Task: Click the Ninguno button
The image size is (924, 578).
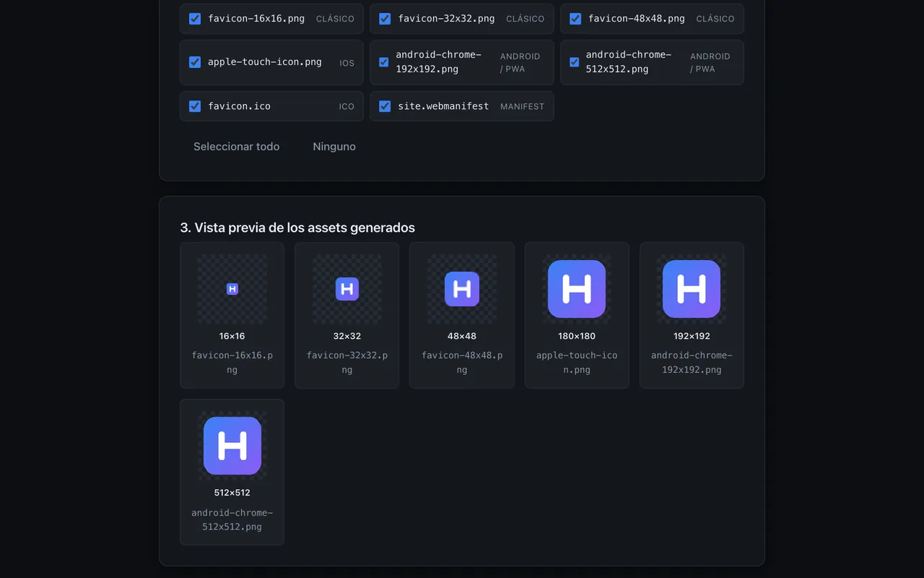Action: 334,147
